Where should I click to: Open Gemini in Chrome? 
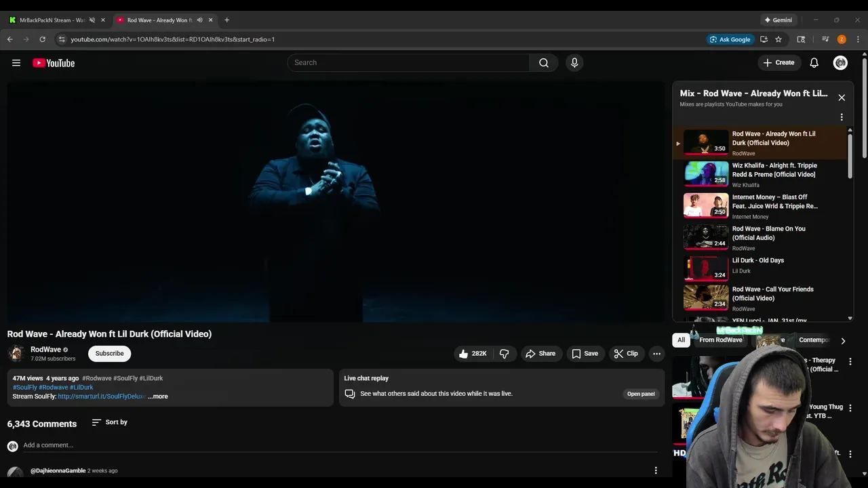[778, 20]
